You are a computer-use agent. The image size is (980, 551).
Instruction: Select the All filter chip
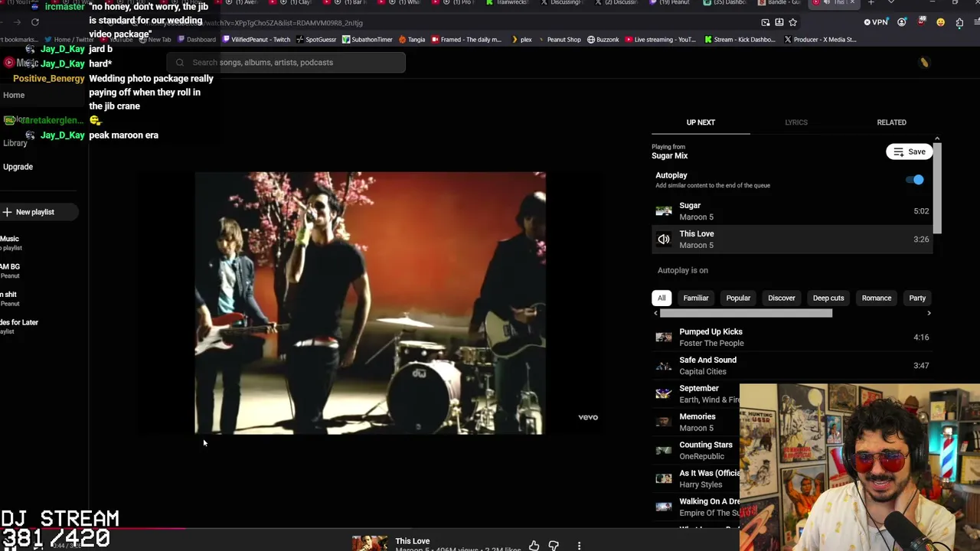click(x=661, y=298)
